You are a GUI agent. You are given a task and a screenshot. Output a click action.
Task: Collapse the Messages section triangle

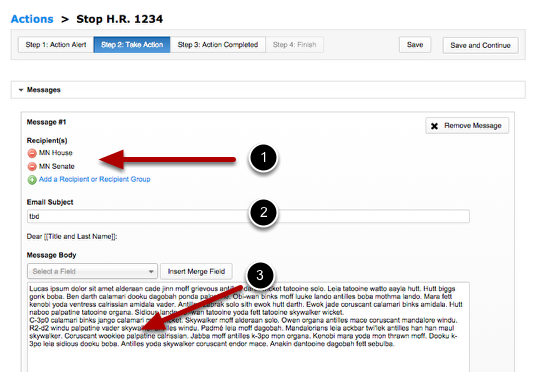(x=21, y=90)
